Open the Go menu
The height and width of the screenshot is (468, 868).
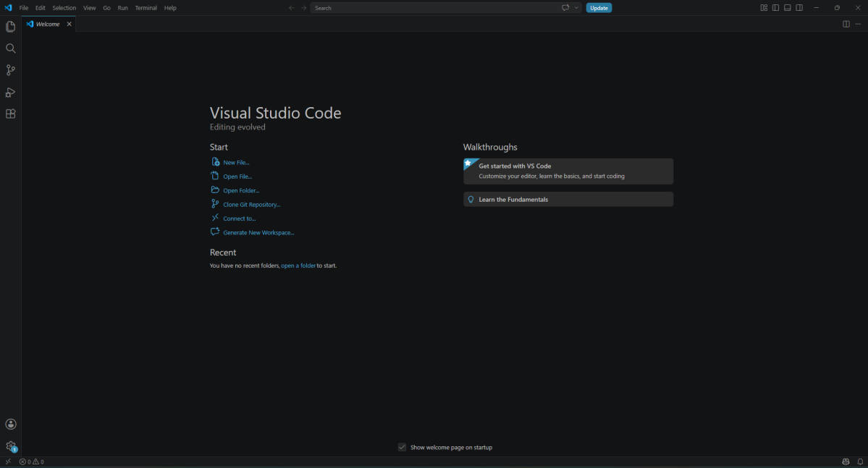[106, 8]
